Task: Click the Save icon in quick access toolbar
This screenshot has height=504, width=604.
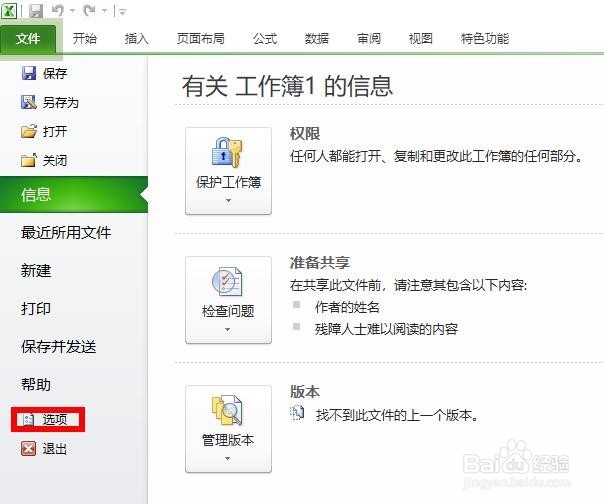Action: 36,11
